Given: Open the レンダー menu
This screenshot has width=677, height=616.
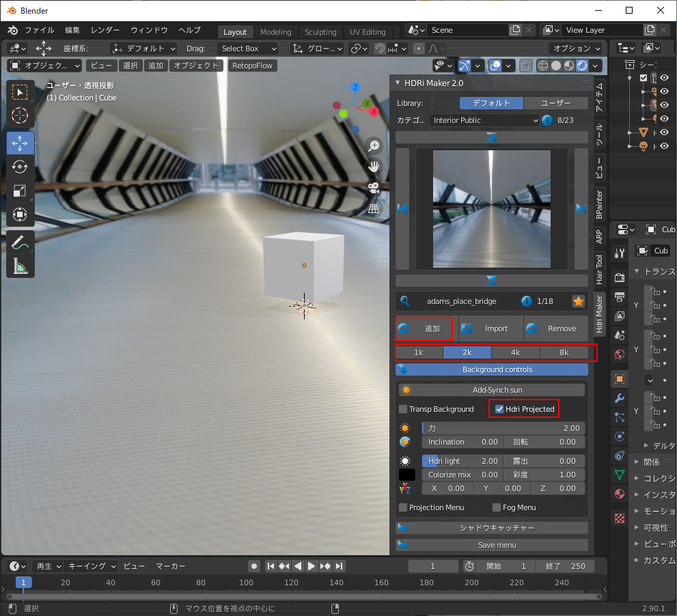Looking at the screenshot, I should 105,30.
